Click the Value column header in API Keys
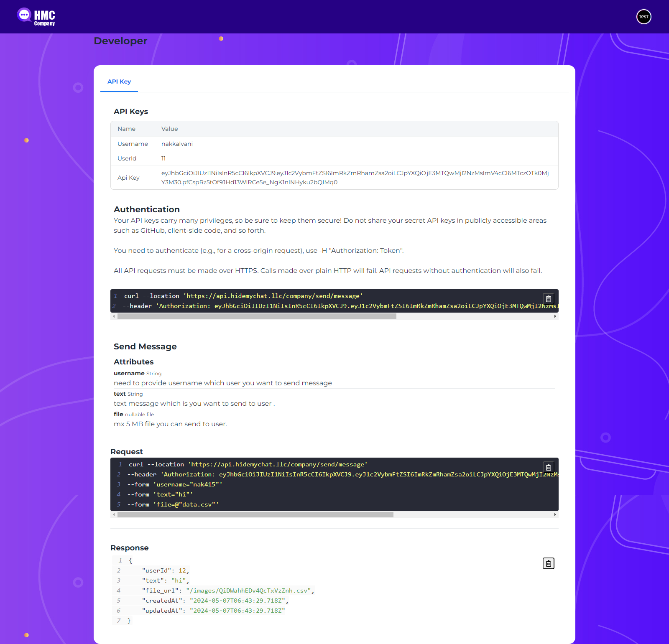This screenshot has width=669, height=644. tap(169, 129)
